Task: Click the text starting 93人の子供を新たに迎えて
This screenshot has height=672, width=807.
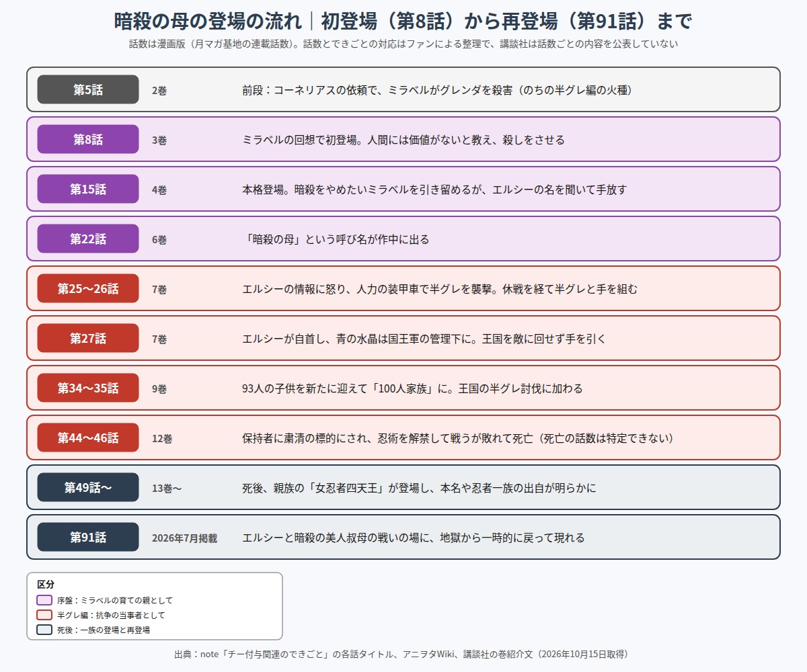Action: (412, 388)
